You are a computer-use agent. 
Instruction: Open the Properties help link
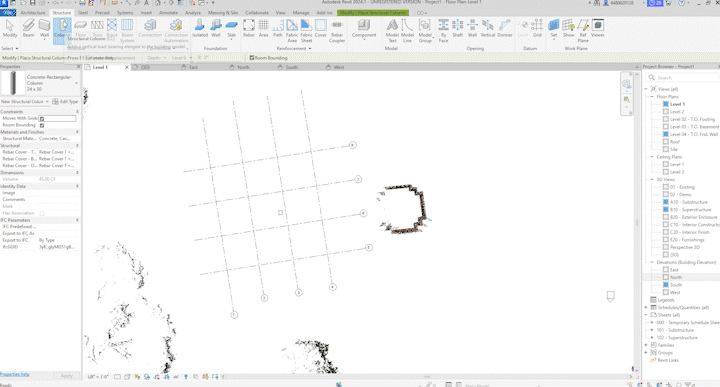click(x=15, y=375)
